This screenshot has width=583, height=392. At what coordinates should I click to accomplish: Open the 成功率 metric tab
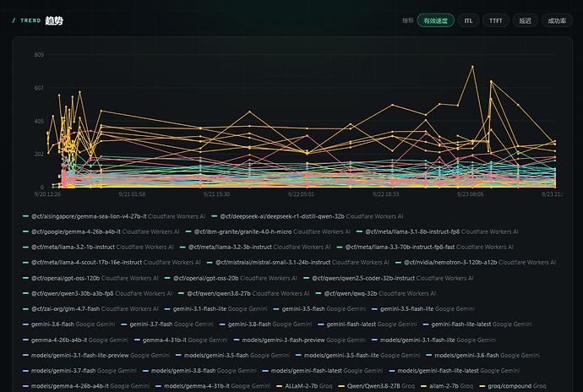(x=557, y=20)
